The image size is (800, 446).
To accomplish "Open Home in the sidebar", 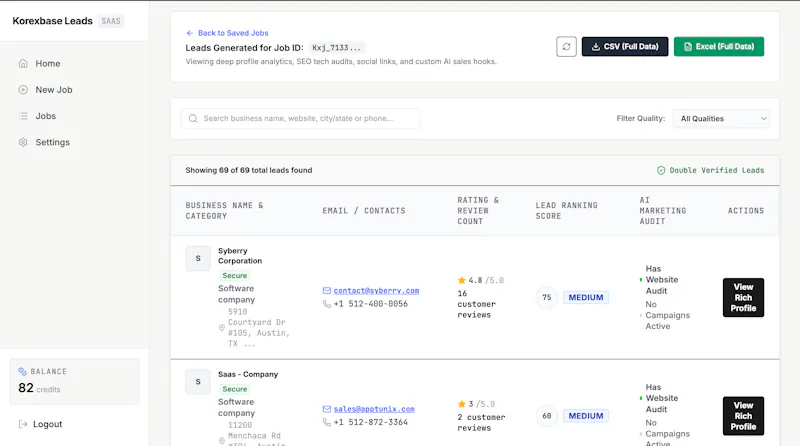I will pyautogui.click(x=47, y=63).
